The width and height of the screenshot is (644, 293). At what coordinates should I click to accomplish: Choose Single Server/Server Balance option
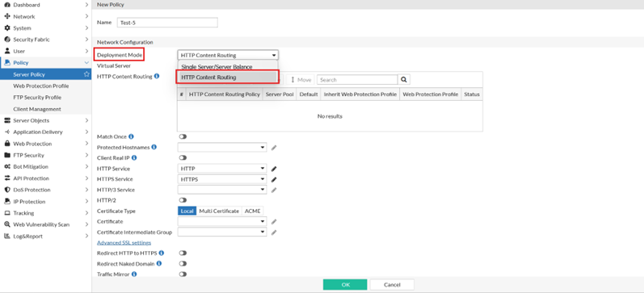(228, 66)
